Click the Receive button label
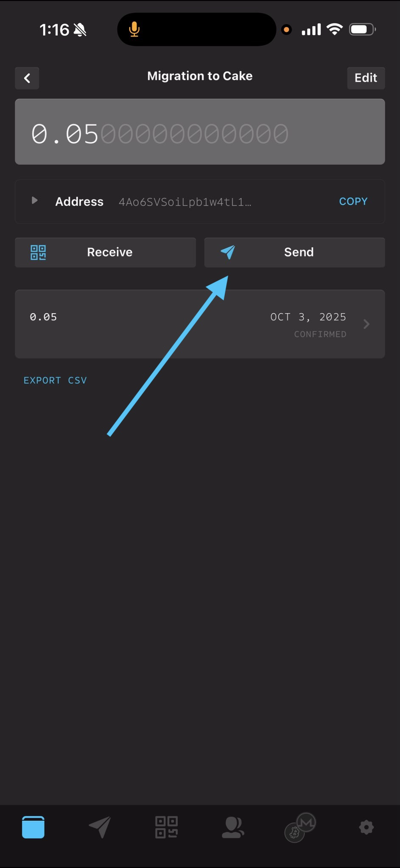The width and height of the screenshot is (400, 868). (109, 252)
